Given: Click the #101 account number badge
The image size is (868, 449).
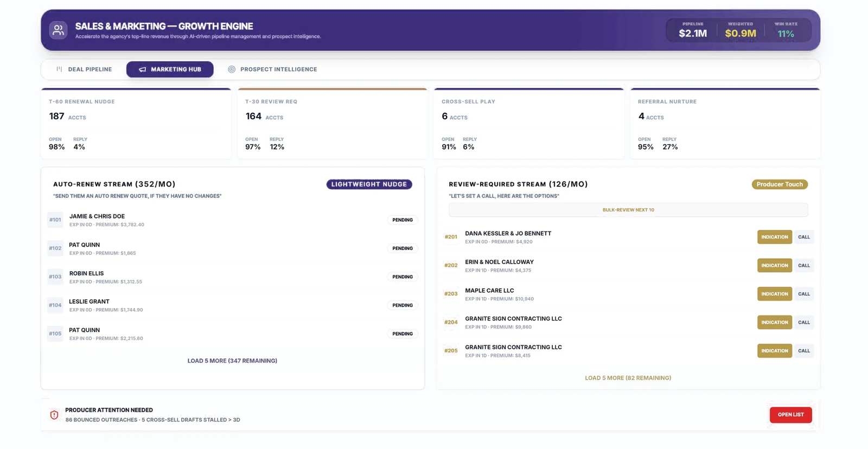Looking at the screenshot, I should pyautogui.click(x=55, y=220).
